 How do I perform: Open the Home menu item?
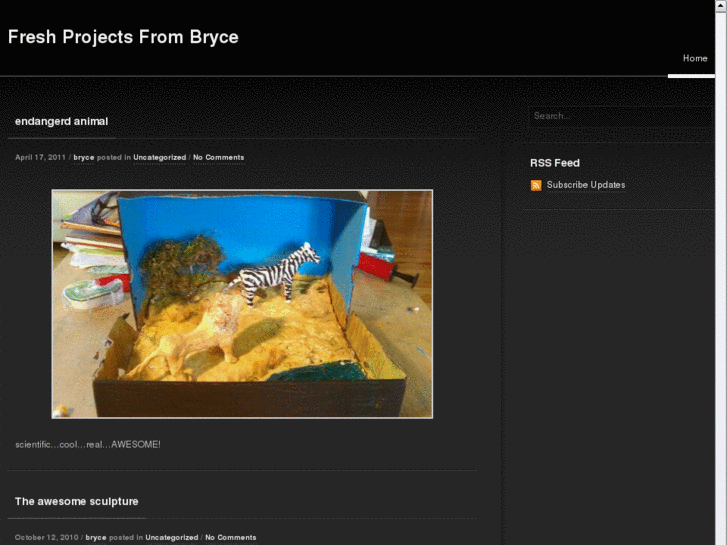coord(695,59)
